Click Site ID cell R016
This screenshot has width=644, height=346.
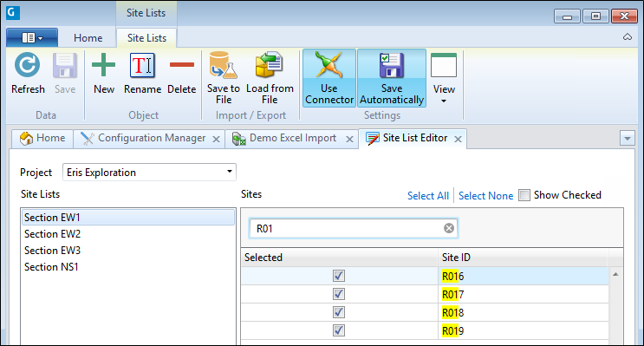(x=524, y=276)
